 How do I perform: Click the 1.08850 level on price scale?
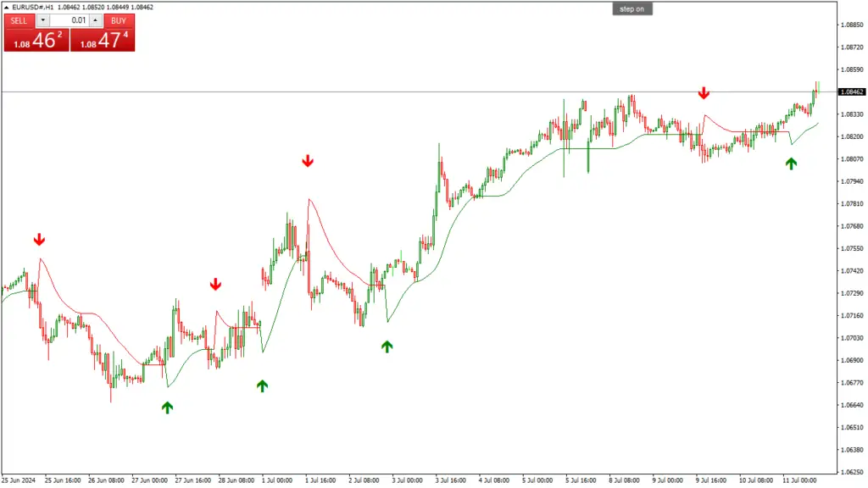click(850, 25)
